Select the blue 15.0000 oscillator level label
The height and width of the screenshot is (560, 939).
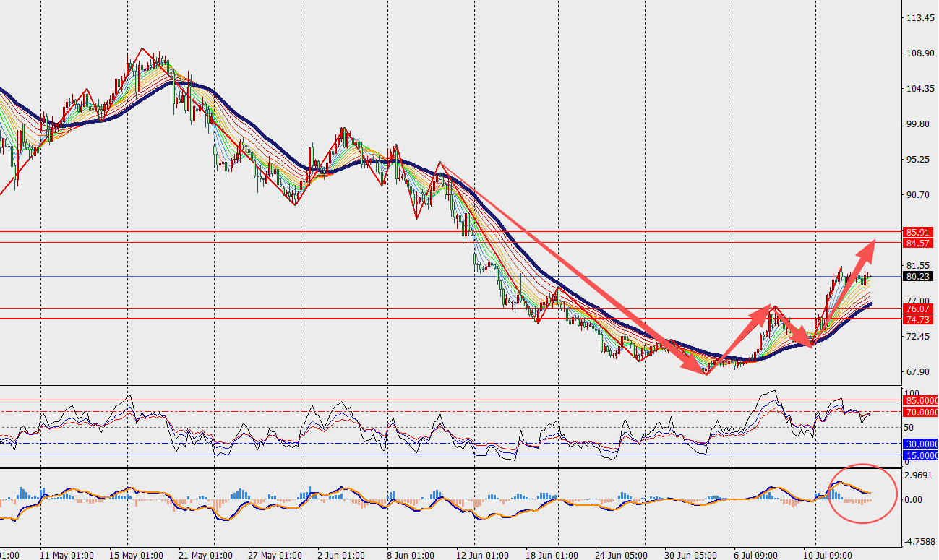point(920,455)
